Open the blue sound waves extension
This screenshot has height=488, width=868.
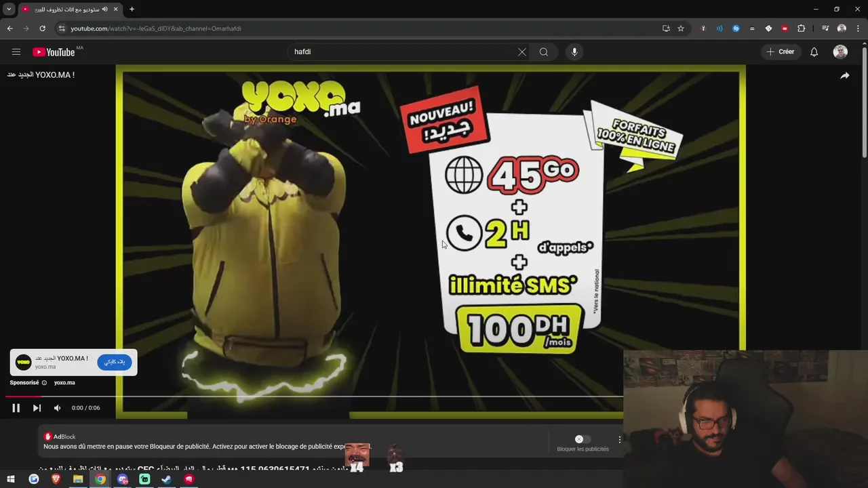pos(719,28)
